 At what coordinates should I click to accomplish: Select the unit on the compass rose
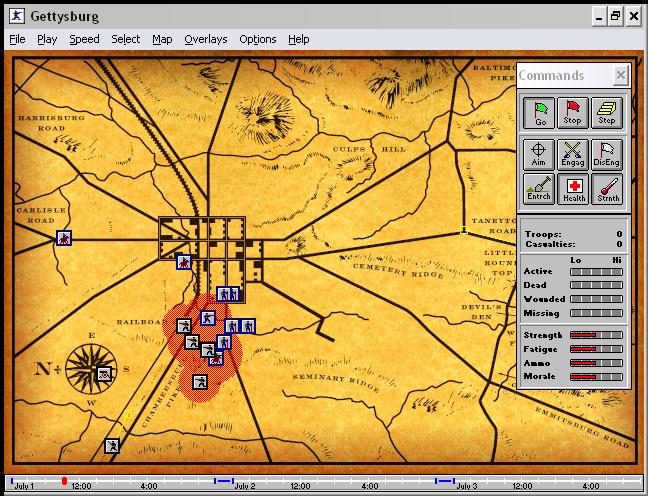point(104,374)
